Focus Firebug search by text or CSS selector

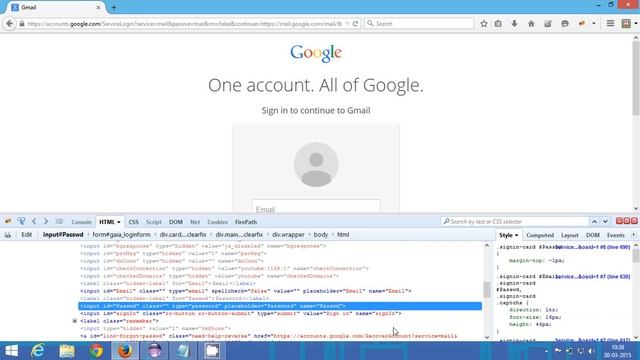[x=515, y=221]
